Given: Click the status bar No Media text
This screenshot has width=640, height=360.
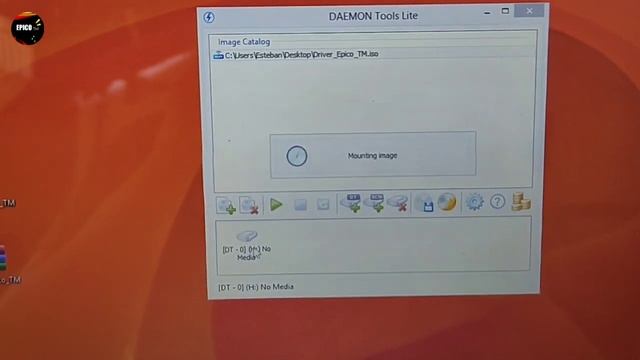Looking at the screenshot, I should click(256, 287).
